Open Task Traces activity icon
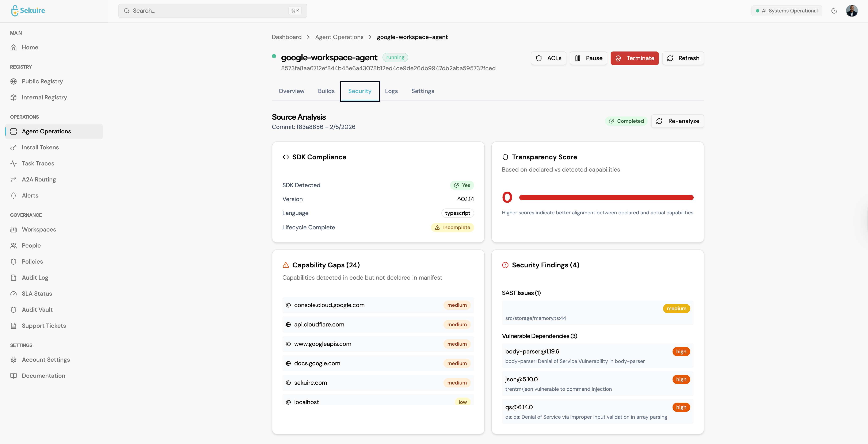Image resolution: width=868 pixels, height=444 pixels. click(14, 163)
